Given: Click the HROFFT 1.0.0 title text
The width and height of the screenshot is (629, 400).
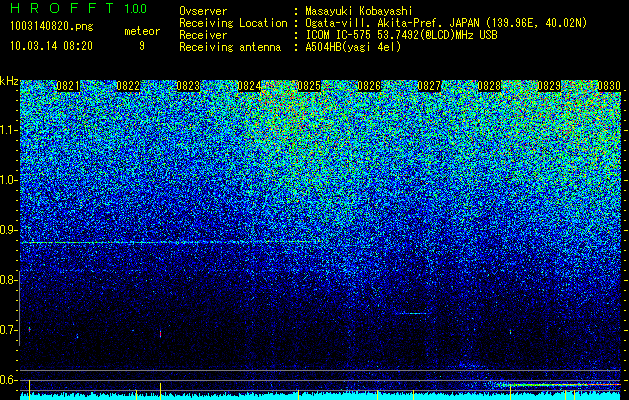Looking at the screenshot, I should (x=78, y=8).
